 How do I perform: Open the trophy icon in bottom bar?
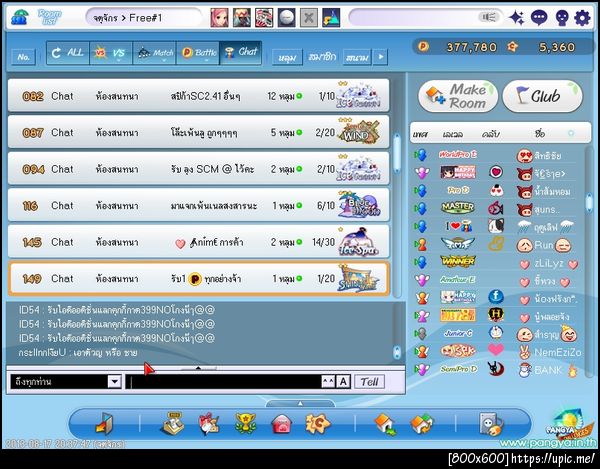(x=245, y=423)
